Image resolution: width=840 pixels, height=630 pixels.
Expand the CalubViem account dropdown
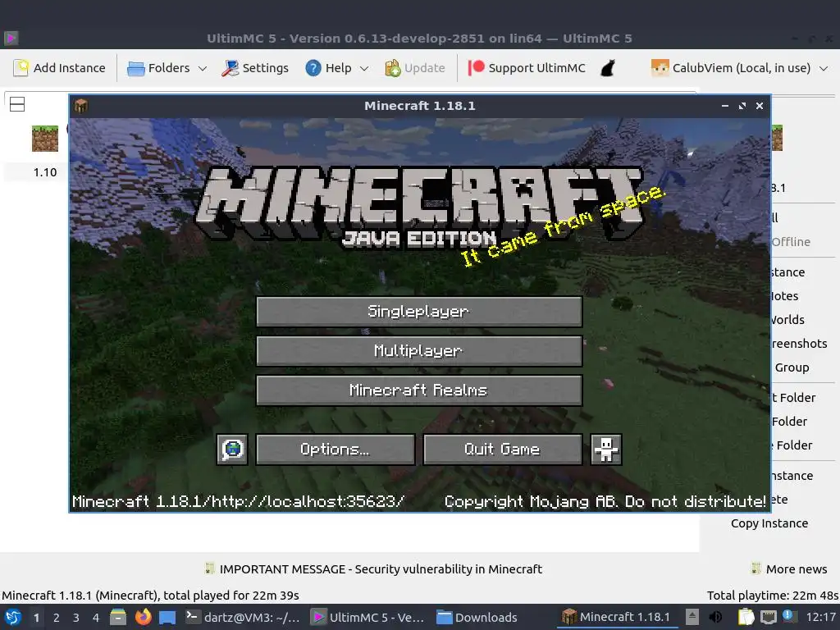[x=824, y=68]
